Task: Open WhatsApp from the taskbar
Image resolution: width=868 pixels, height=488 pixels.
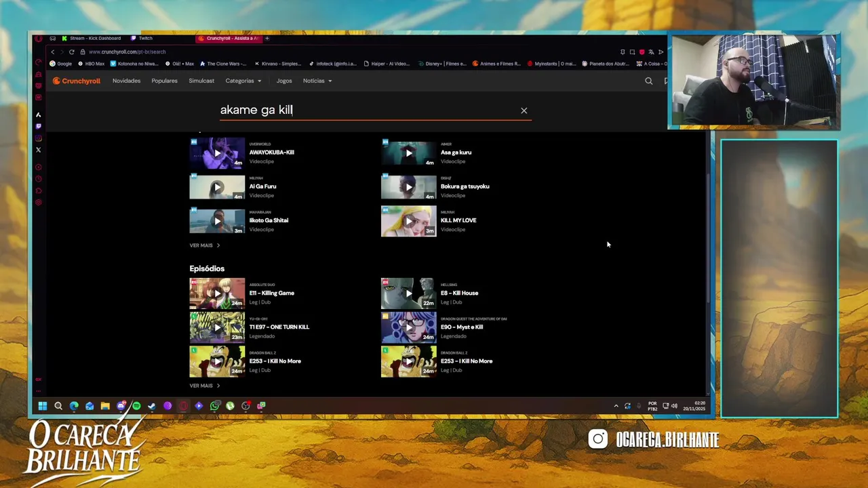Action: pyautogui.click(x=214, y=406)
